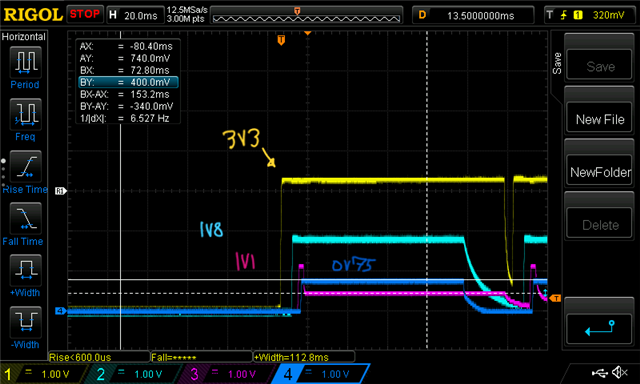Click the muted speaker sound icon

[620, 372]
